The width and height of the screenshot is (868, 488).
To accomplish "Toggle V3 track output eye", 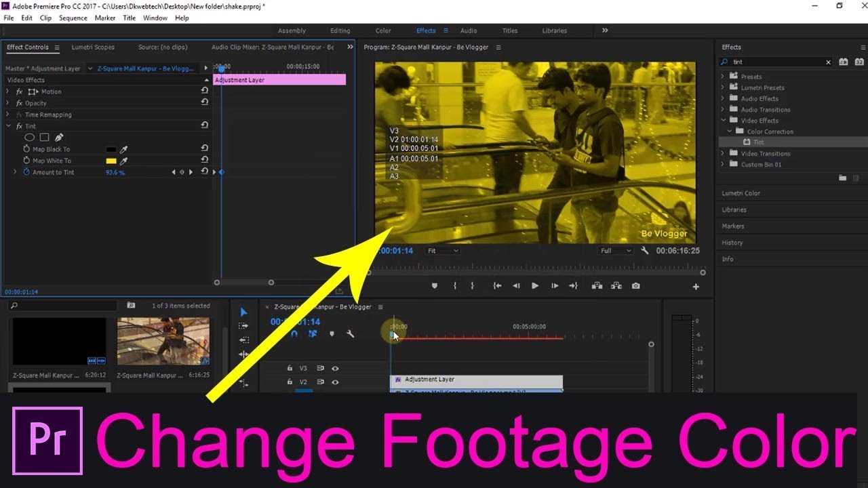I will tap(335, 369).
